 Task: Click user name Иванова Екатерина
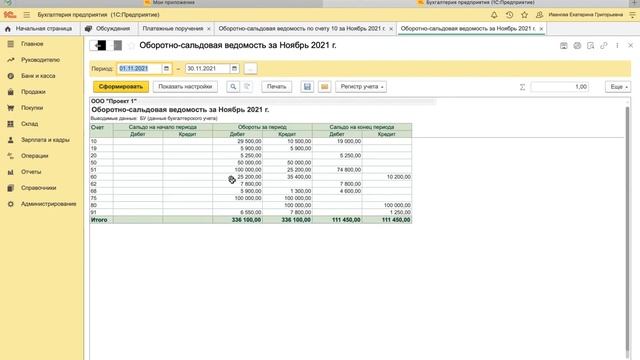tap(586, 15)
